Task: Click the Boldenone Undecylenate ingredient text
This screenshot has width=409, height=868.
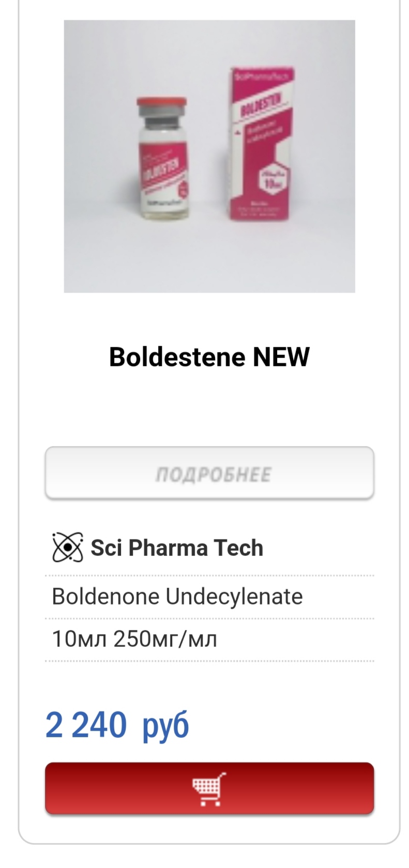Action: tap(177, 596)
